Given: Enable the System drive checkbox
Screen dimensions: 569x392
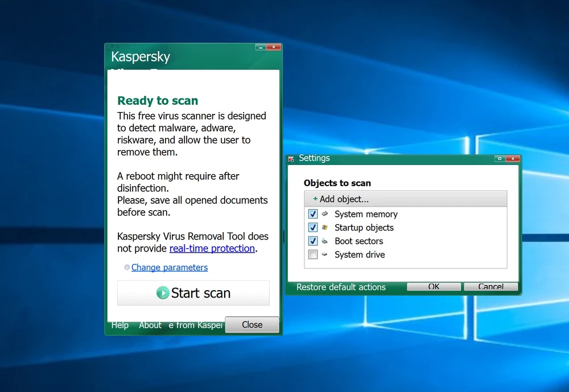Looking at the screenshot, I should coord(312,255).
